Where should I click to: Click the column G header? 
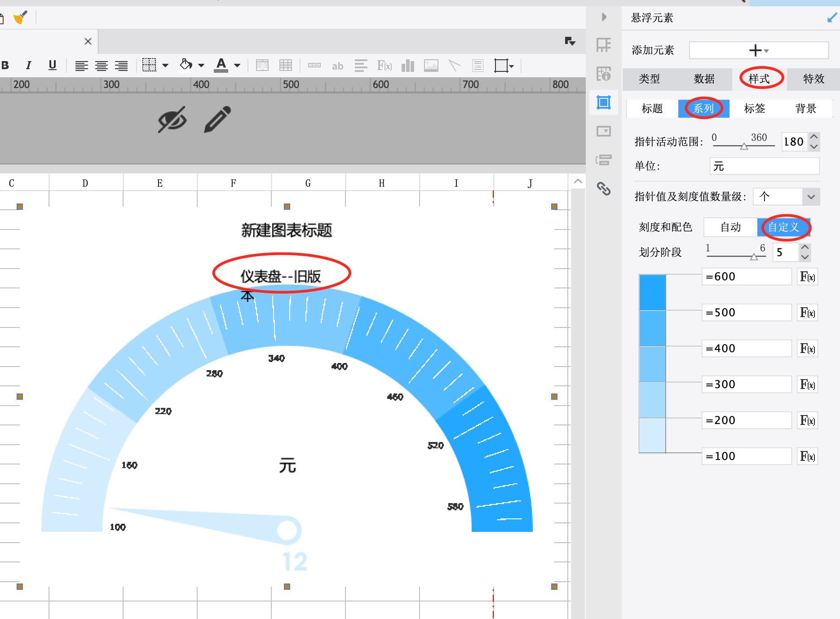coord(308,183)
